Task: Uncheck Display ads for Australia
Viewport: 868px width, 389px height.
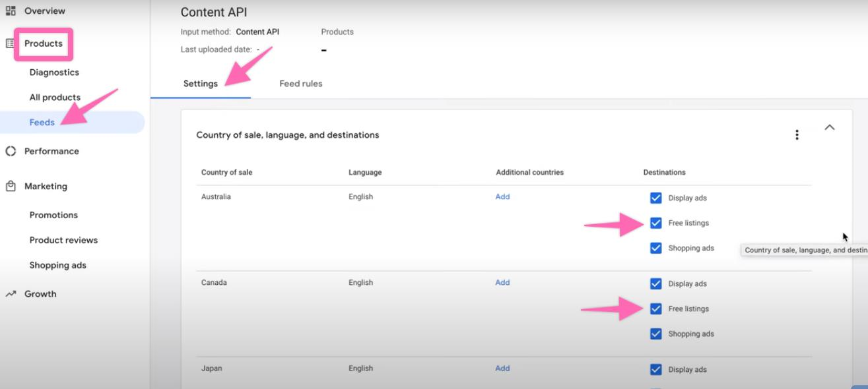Action: pos(655,198)
